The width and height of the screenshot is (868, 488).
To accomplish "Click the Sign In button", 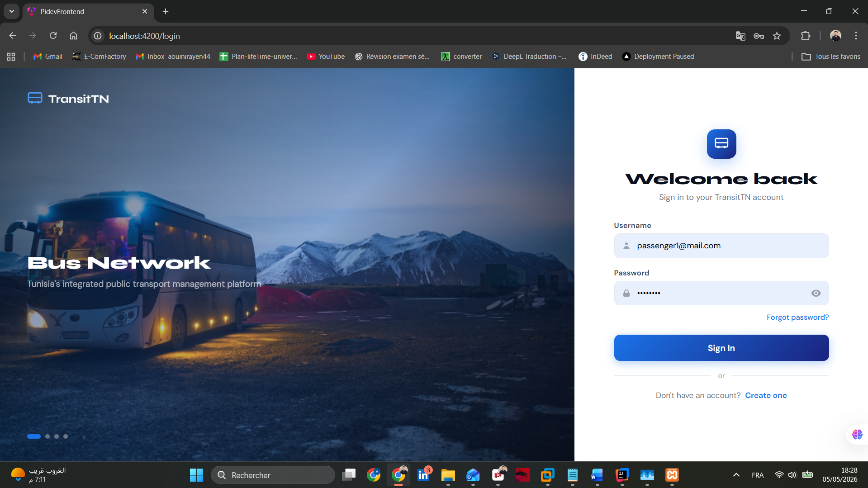I will 721,348.
